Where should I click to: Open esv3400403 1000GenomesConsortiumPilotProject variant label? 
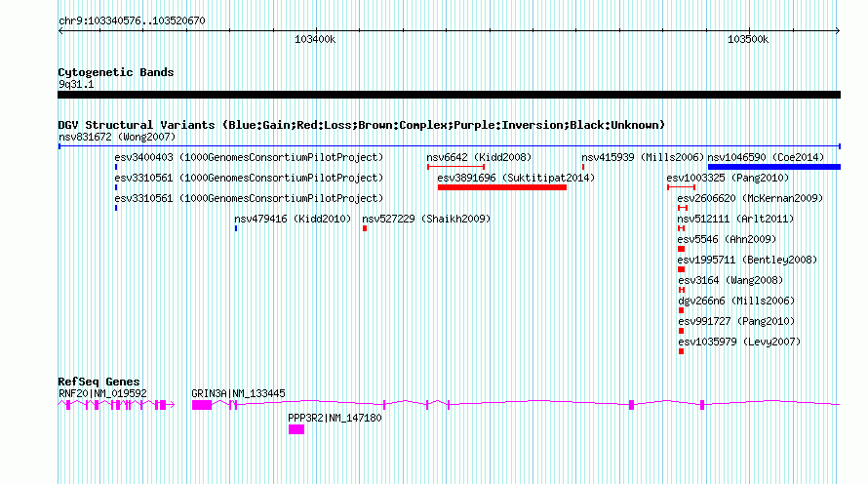249,157
